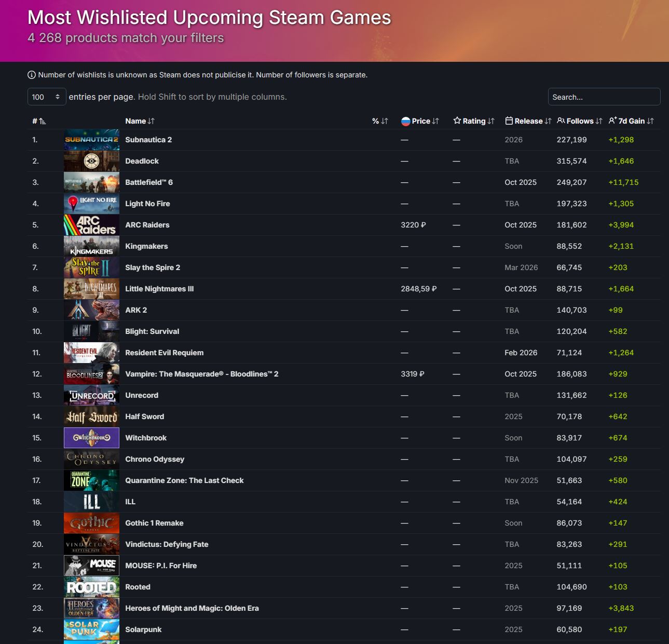Click the Slay the Spire 2 thumbnail
Viewport: 669px width, 644px height.
[91, 267]
